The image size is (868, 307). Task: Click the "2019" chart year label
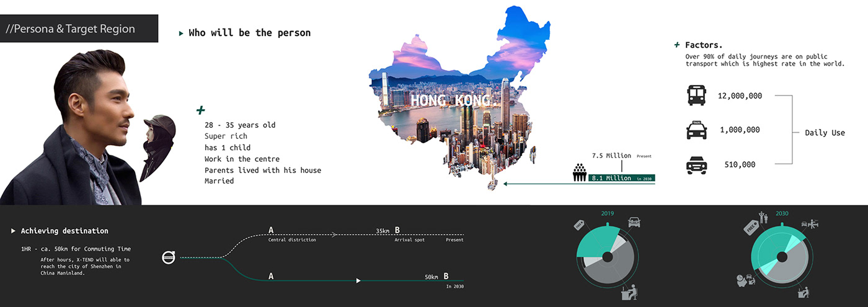pos(608,214)
